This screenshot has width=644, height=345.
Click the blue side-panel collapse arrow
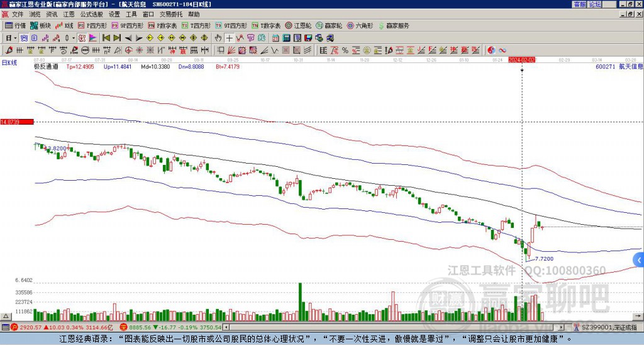pyautogui.click(x=639, y=260)
